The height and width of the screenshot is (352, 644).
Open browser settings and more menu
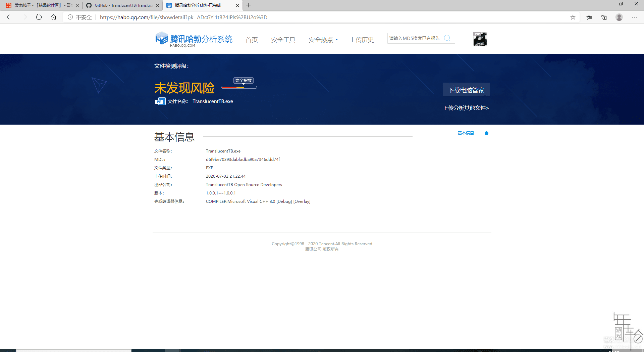click(635, 17)
